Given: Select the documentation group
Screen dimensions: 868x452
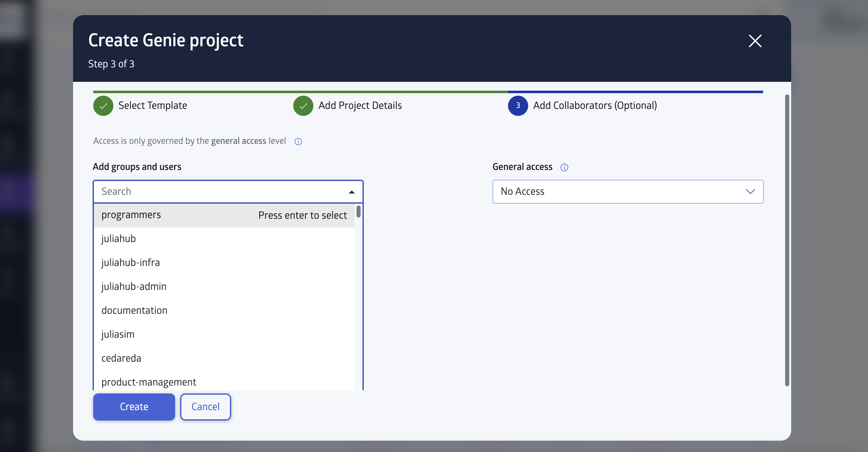Looking at the screenshot, I should pos(134,310).
